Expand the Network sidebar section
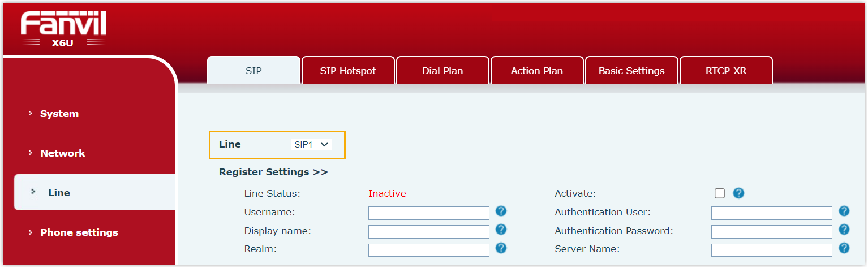This screenshot has height=268, width=868. [62, 153]
